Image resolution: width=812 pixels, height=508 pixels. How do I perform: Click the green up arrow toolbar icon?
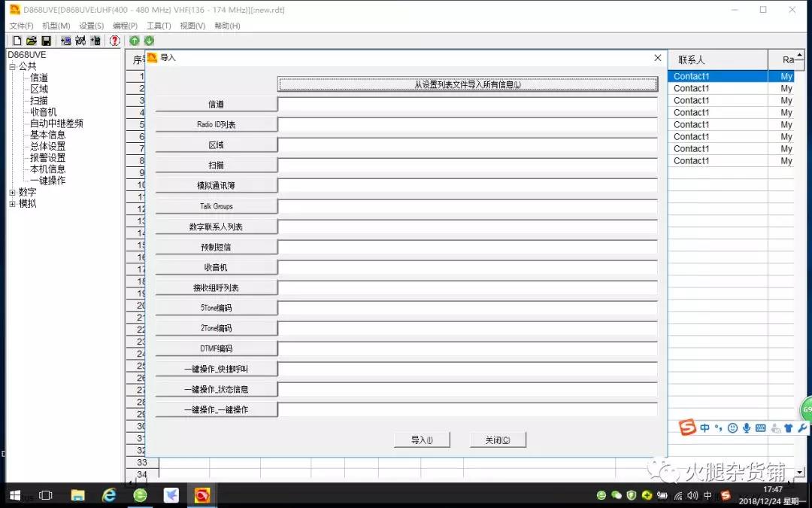tap(135, 41)
